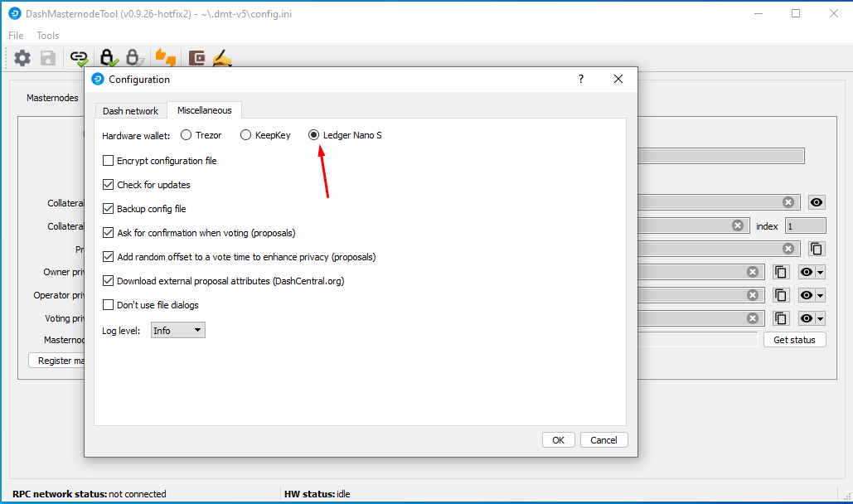
Task: Uncheck Check for updates
Action: 109,185
